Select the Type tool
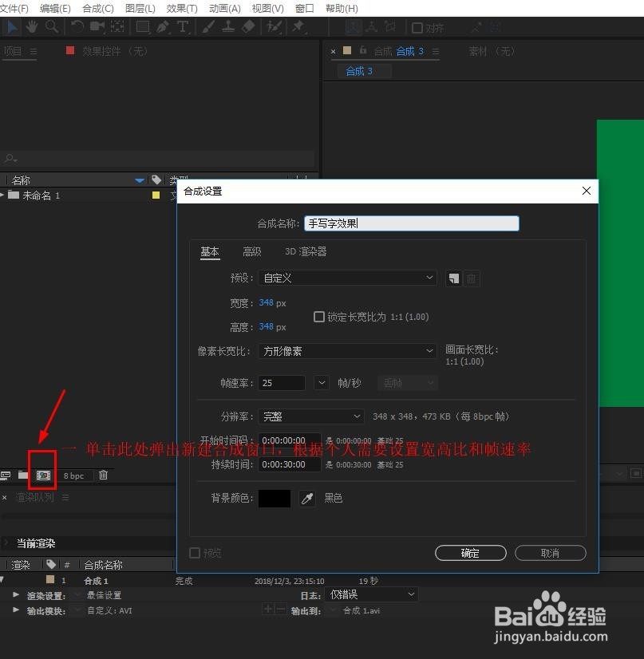 [182, 27]
